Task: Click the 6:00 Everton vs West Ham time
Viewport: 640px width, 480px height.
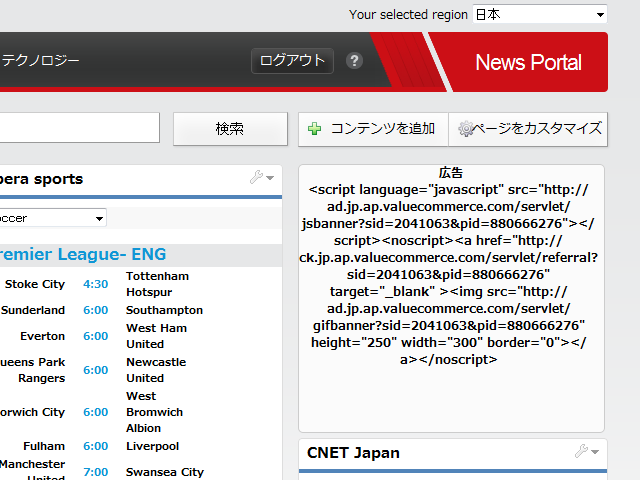Action: pos(95,336)
